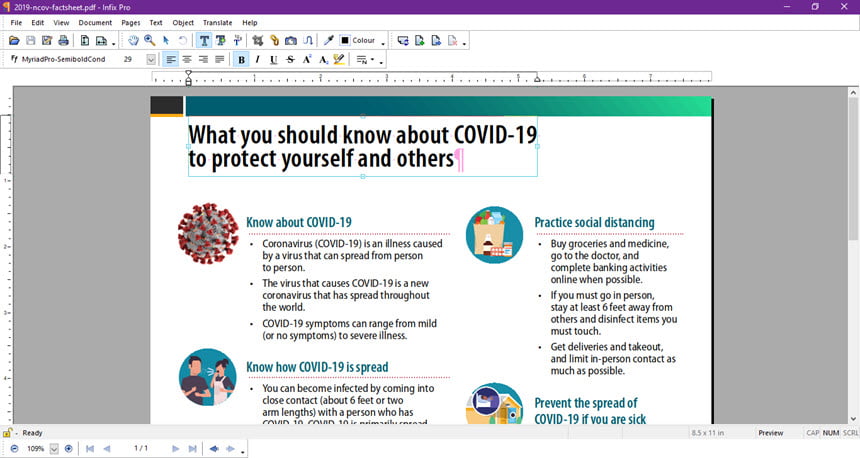Image resolution: width=860 pixels, height=458 pixels.
Task: Click the Superscript icon
Action: click(307, 59)
